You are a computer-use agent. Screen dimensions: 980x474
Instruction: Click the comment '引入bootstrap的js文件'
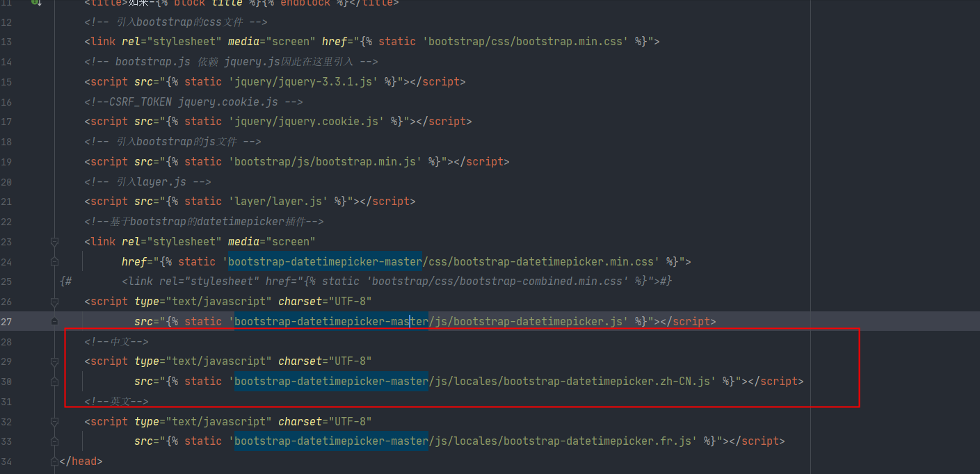[x=172, y=142]
